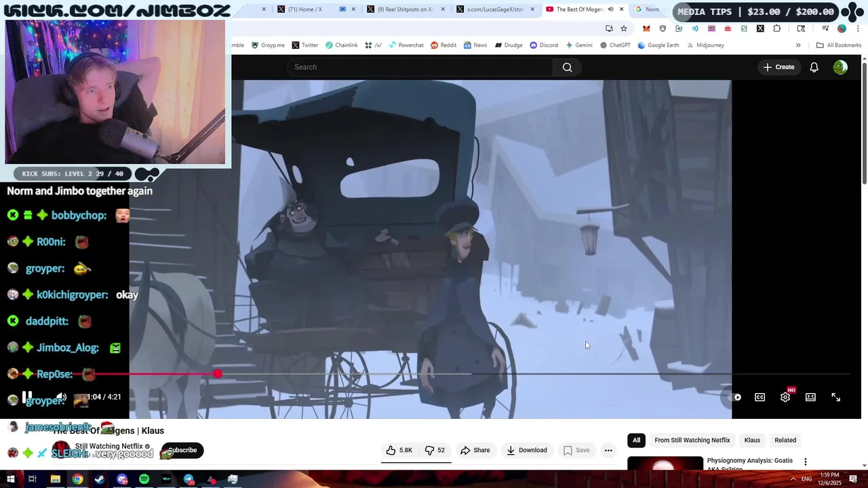Image resolution: width=868 pixels, height=488 pixels.
Task: Open the Groyp.me bookmark
Action: (x=268, y=45)
